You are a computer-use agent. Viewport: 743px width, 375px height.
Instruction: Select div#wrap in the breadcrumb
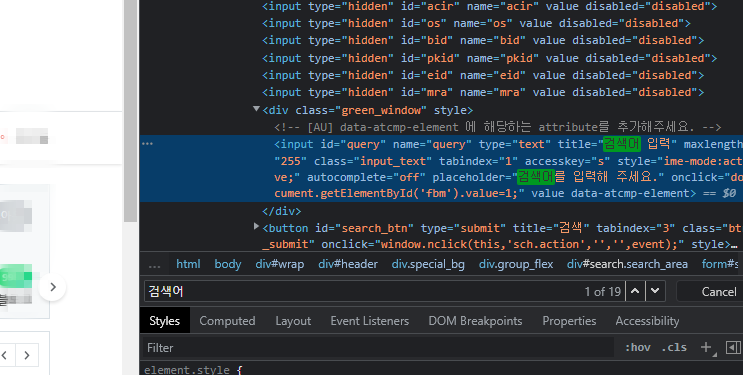[x=280, y=264]
